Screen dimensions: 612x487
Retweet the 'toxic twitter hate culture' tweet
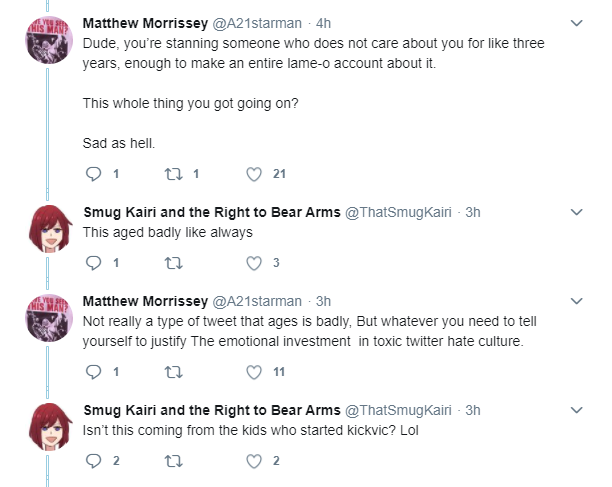(x=173, y=372)
